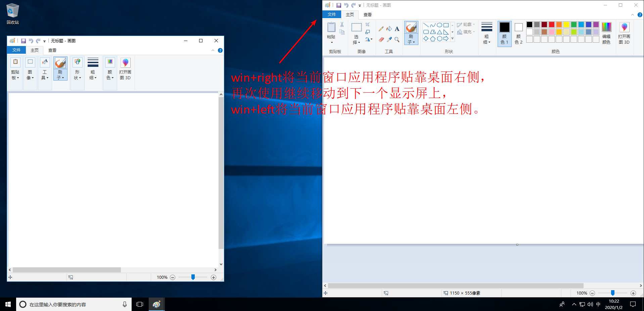Image resolution: width=644 pixels, height=311 pixels.
Task: Open 填充 fill dropdown
Action: tap(466, 32)
